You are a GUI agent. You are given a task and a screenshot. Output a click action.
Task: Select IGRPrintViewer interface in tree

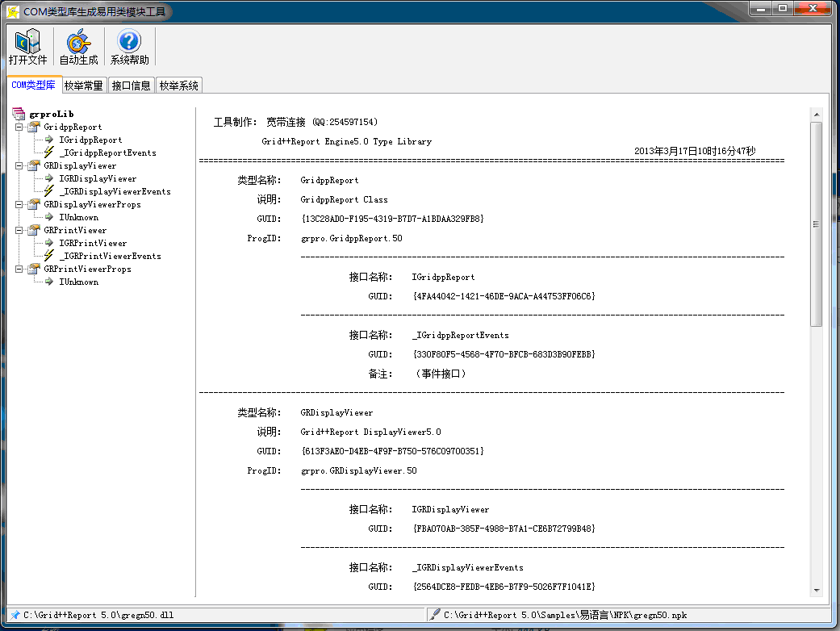coord(93,243)
